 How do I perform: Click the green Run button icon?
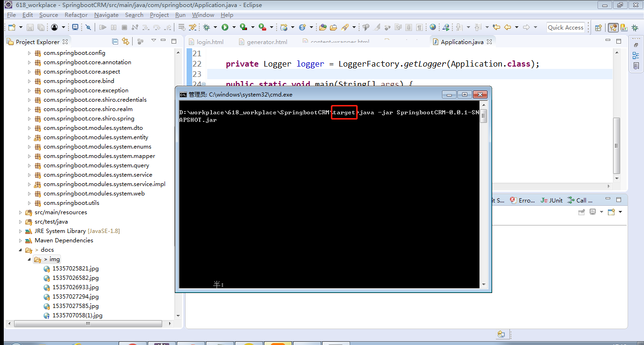tap(225, 27)
